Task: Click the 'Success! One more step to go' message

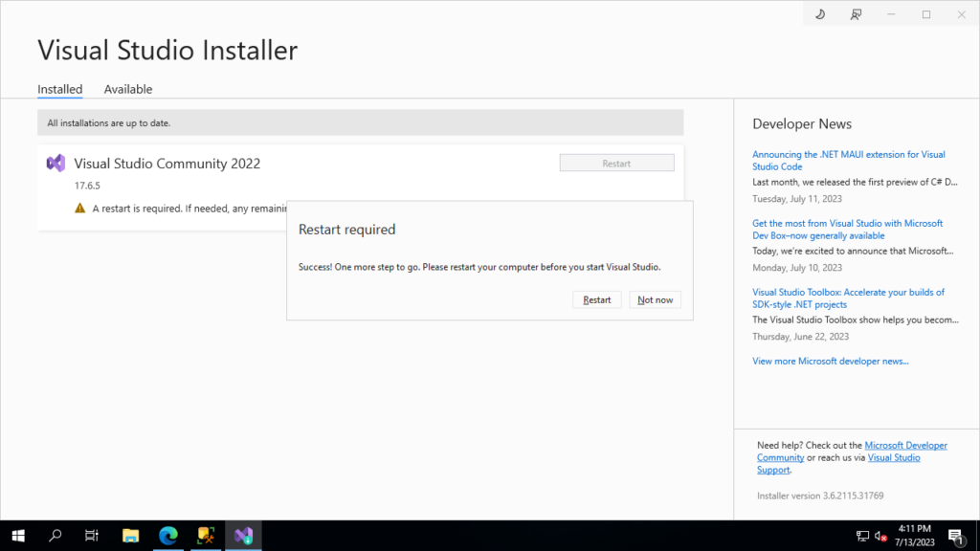Action: [x=479, y=267]
